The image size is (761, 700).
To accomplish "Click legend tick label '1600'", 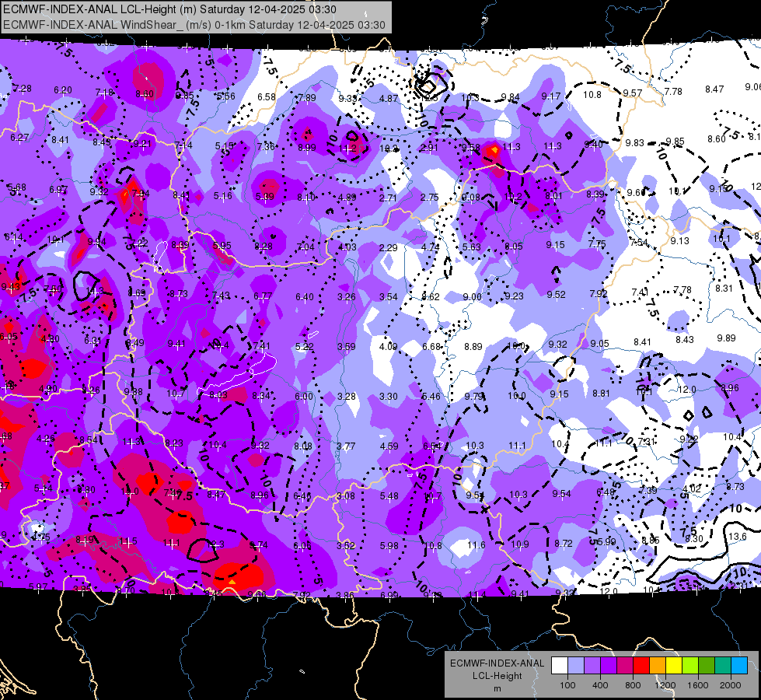I will point(698,685).
